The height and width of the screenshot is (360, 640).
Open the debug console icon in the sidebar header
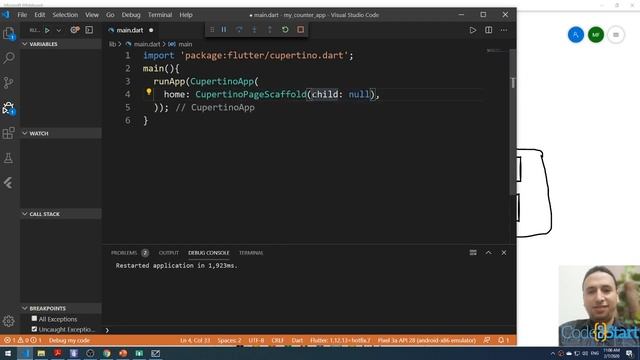(x=89, y=30)
